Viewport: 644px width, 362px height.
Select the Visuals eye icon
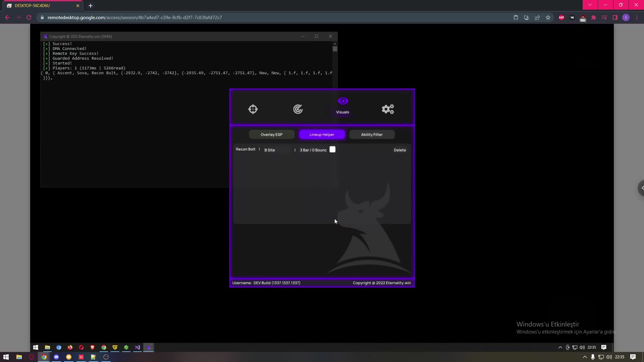click(343, 101)
